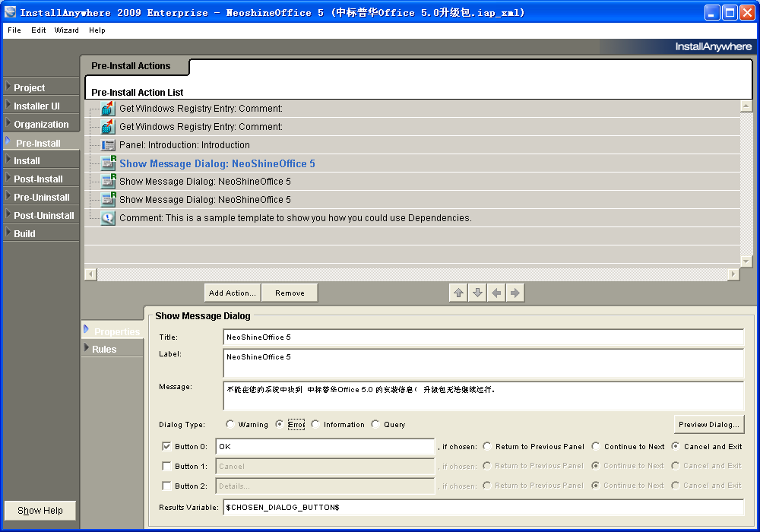Screen dimensions: 760x532
Task: Click the first Get Windows Registry Entry icon
Action: click(x=108, y=109)
